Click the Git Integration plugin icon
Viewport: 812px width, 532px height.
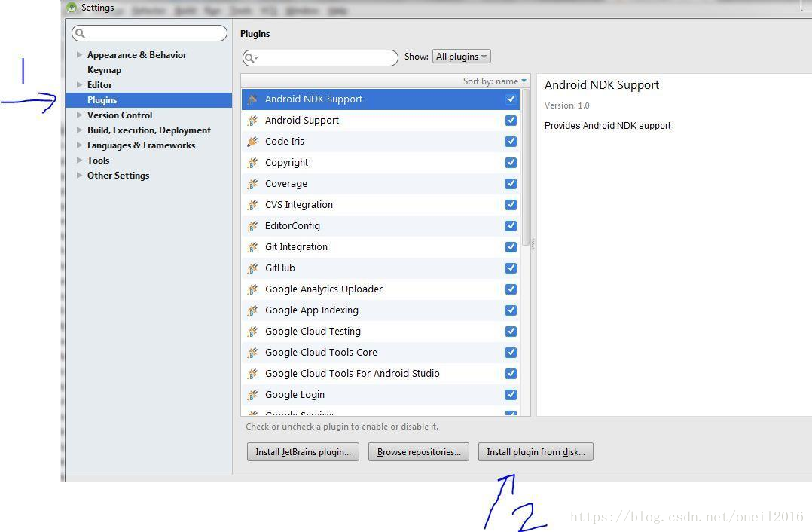pos(252,247)
